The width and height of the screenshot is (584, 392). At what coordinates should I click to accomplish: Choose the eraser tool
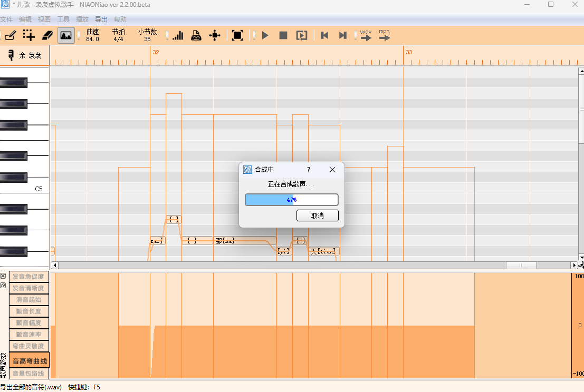tap(47, 35)
